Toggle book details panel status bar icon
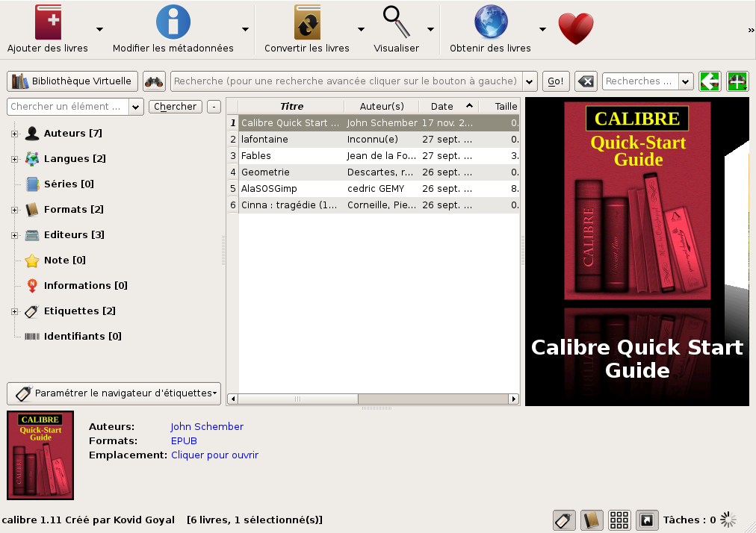756x533 pixels. [592, 520]
